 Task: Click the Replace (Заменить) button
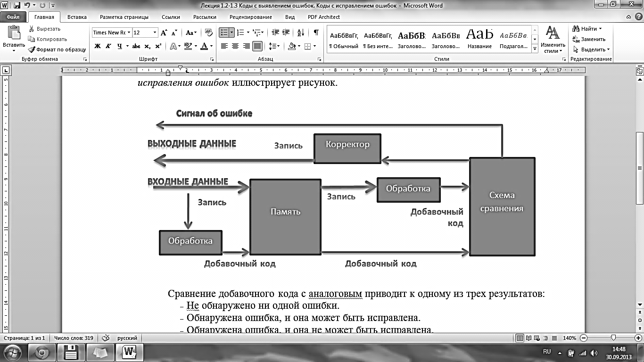589,39
